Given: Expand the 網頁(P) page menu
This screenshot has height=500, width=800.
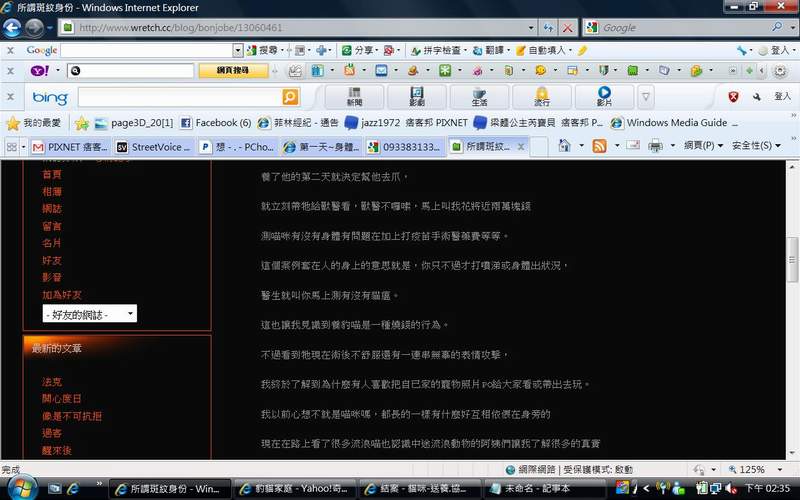Looking at the screenshot, I should pos(704,146).
